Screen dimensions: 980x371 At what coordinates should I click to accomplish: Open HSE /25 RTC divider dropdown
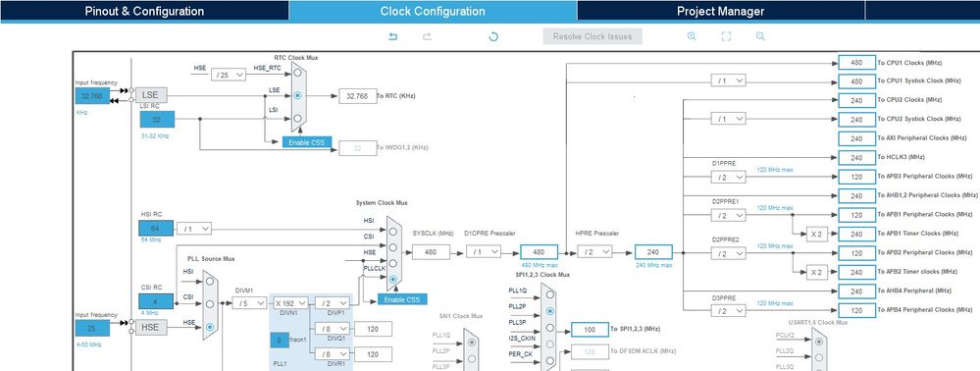point(229,75)
